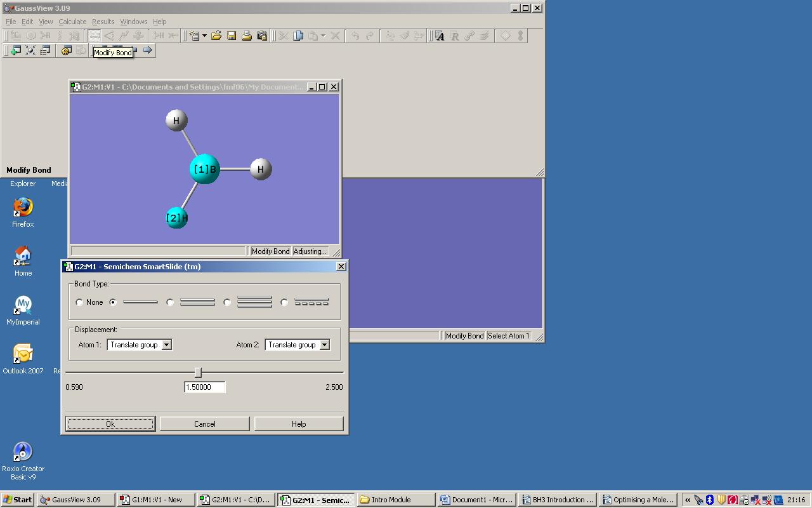Click the Cancel button in SmartSlide
The height and width of the screenshot is (508, 812).
tap(204, 424)
